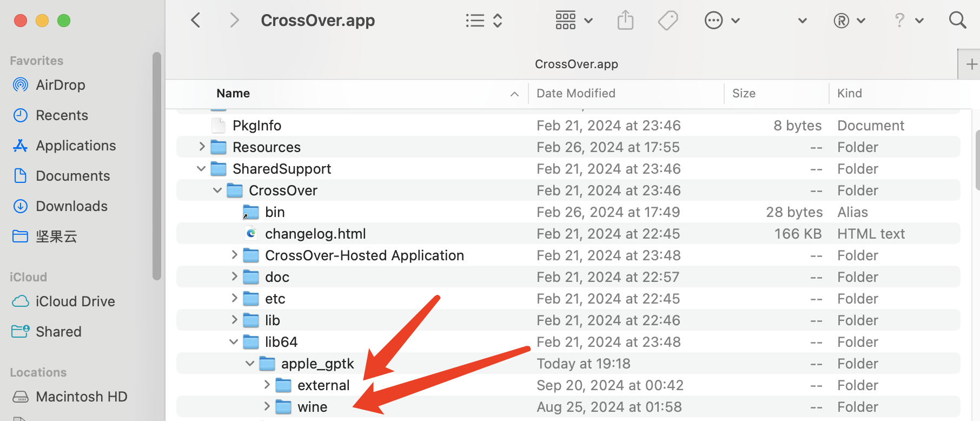The height and width of the screenshot is (421, 980).
Task: Click the "8 bytes" size value
Action: pos(798,126)
